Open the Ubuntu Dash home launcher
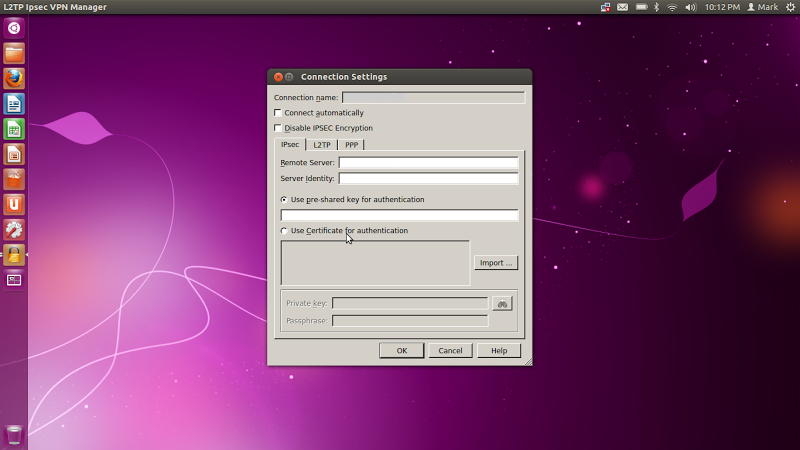This screenshot has height=450, width=800. [x=14, y=28]
